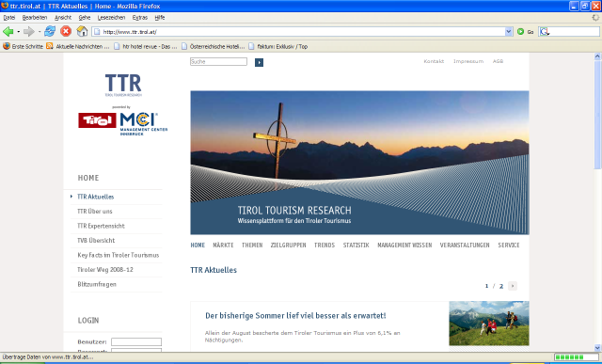Select THEMEN in the site navigation

[252, 245]
